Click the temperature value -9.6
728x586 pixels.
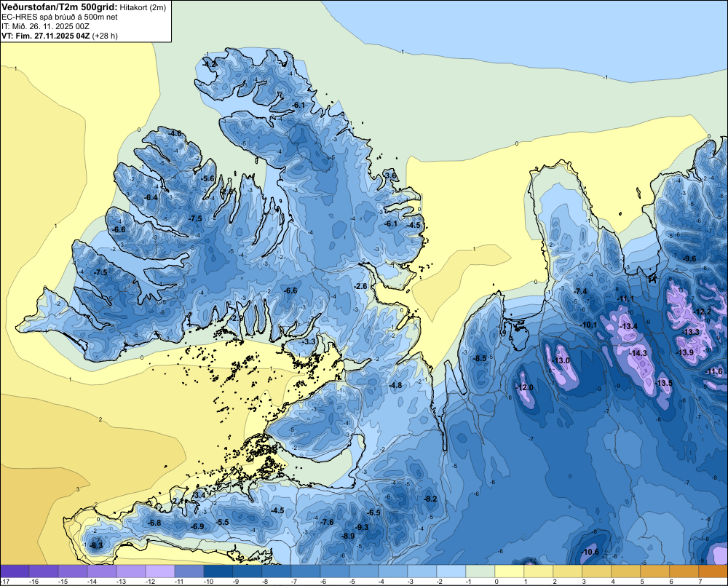click(690, 258)
